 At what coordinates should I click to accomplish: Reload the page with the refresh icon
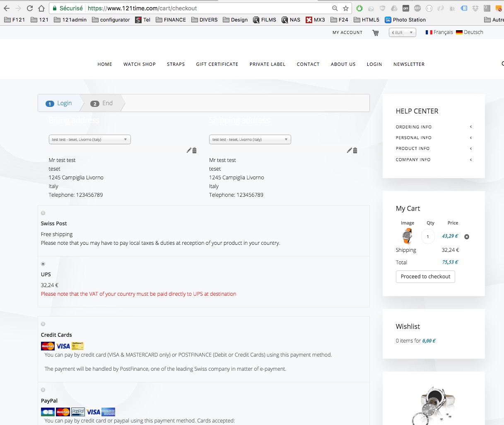30,8
